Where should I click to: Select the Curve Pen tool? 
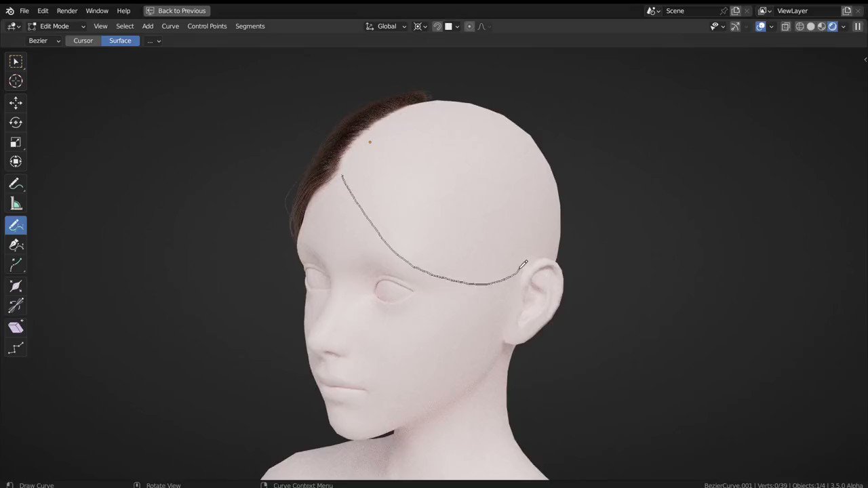(x=16, y=245)
